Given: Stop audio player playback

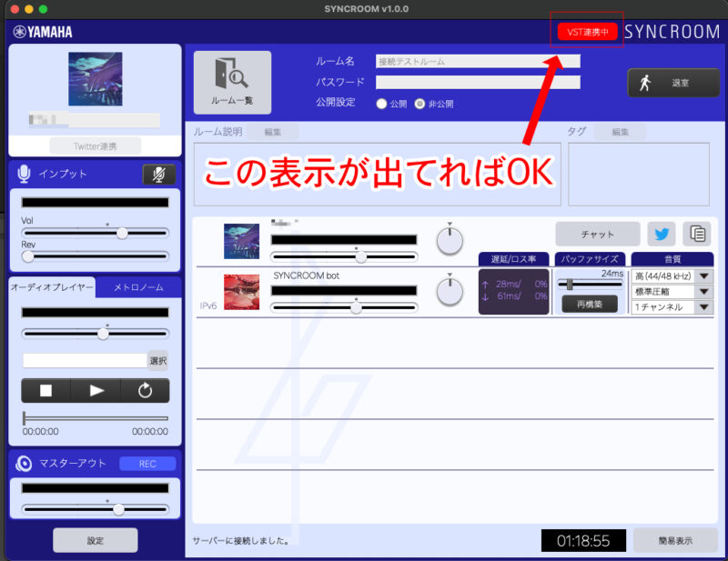Looking at the screenshot, I should click(x=46, y=391).
